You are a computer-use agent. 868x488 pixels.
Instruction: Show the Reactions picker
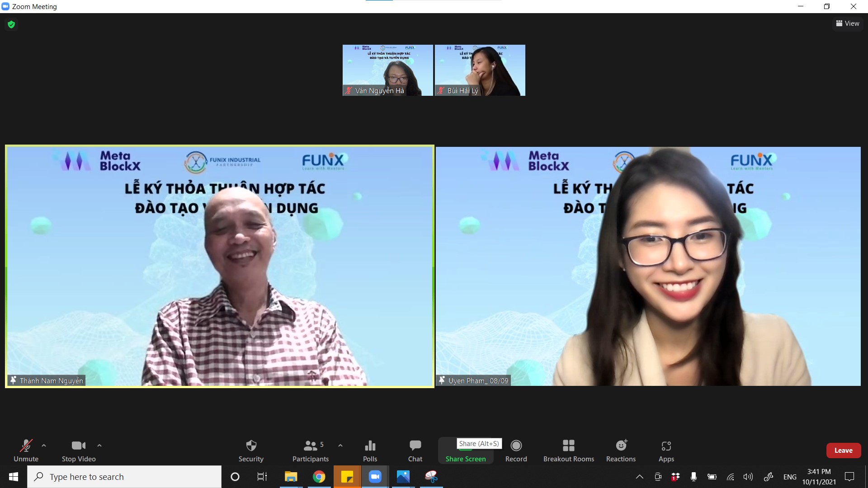pyautogui.click(x=621, y=450)
